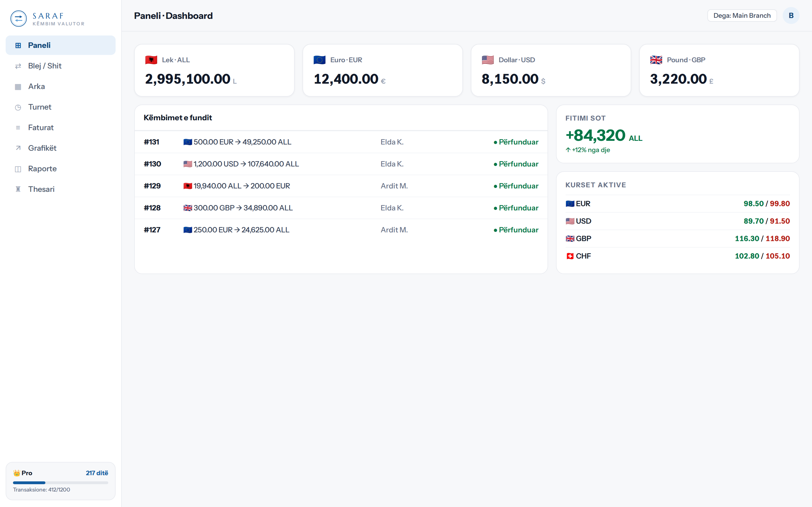
Task: Click the Pro plan transactions progress bar
Action: click(x=61, y=483)
